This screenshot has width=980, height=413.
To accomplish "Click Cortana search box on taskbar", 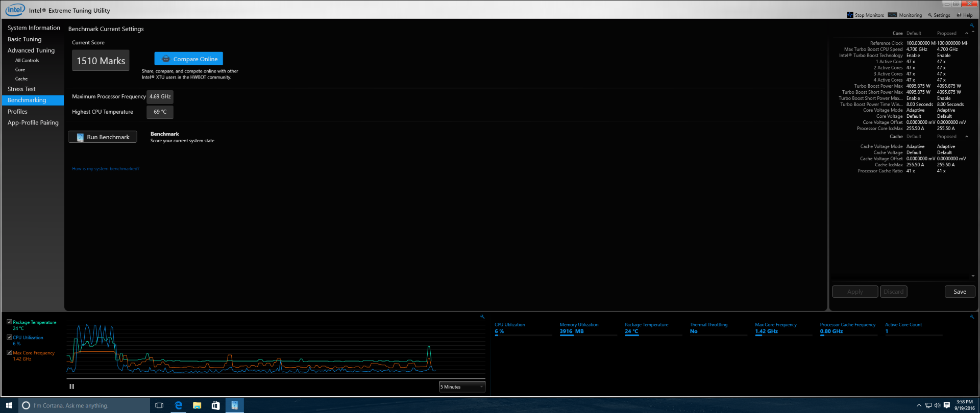I will 84,405.
